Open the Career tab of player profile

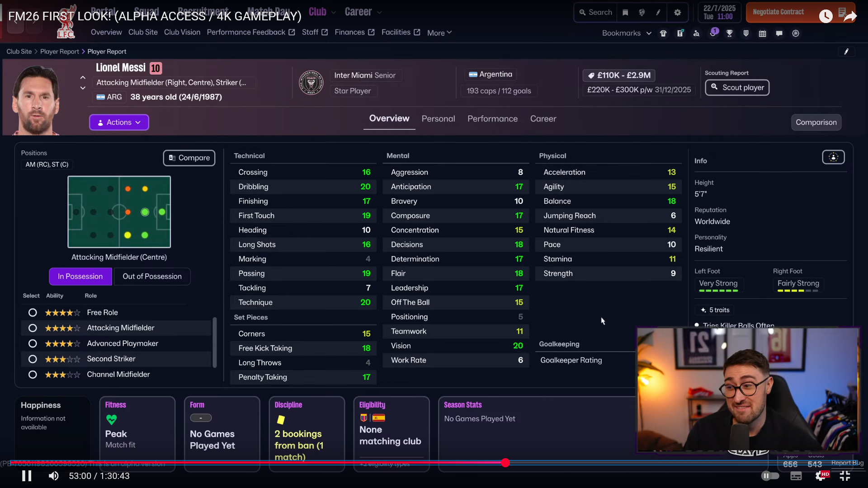pos(543,119)
